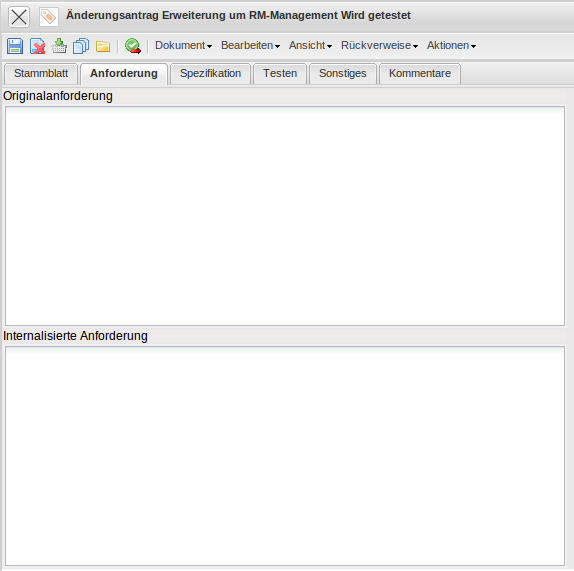
Task: Click the delete document icon with red X
Action: coord(37,46)
